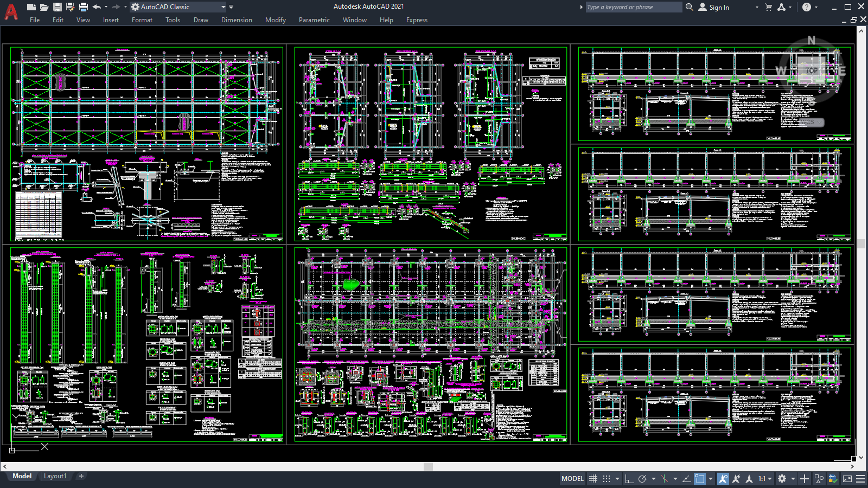
Task: Open Help via the question mark button
Action: [x=807, y=7]
